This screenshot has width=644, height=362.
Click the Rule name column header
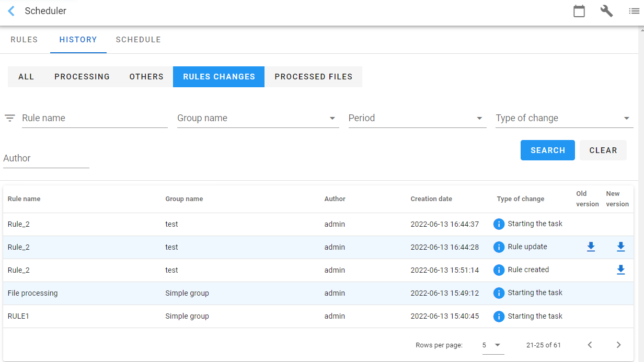click(x=24, y=199)
